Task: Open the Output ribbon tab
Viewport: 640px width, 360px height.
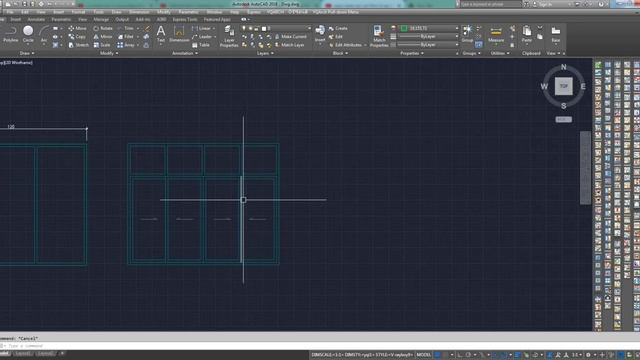Action: (x=122, y=19)
